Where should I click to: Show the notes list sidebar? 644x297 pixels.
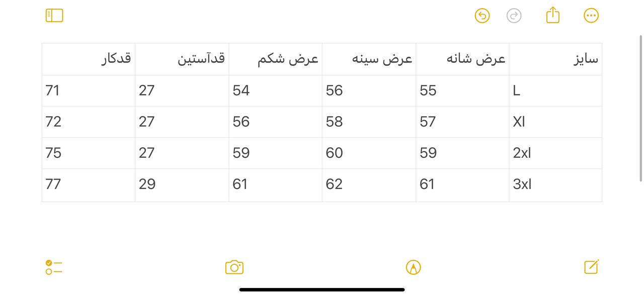pos(54,16)
